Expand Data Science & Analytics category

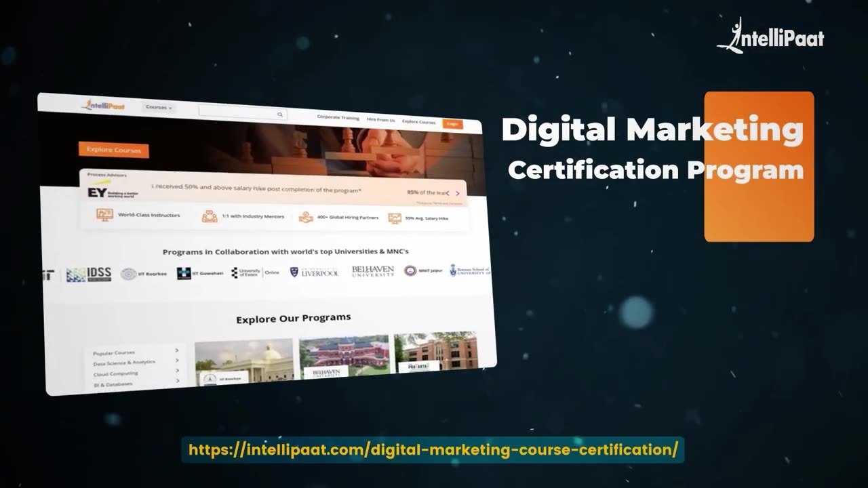point(136,363)
